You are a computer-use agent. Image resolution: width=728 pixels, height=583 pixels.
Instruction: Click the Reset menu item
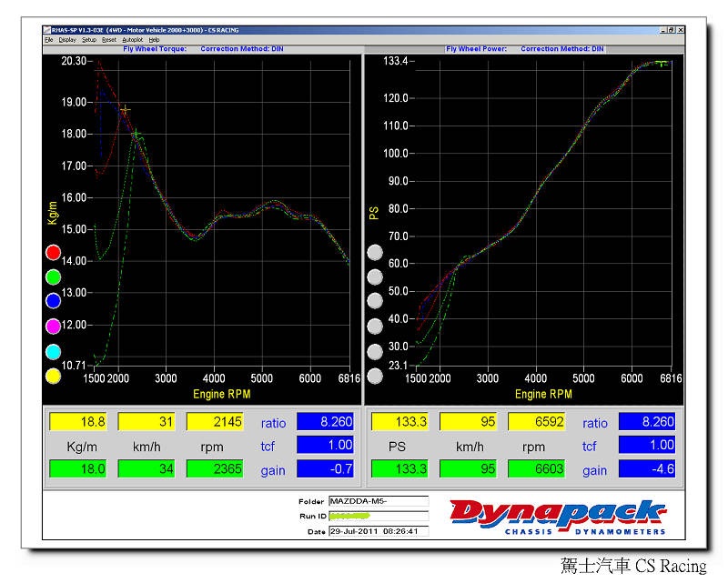tap(109, 40)
